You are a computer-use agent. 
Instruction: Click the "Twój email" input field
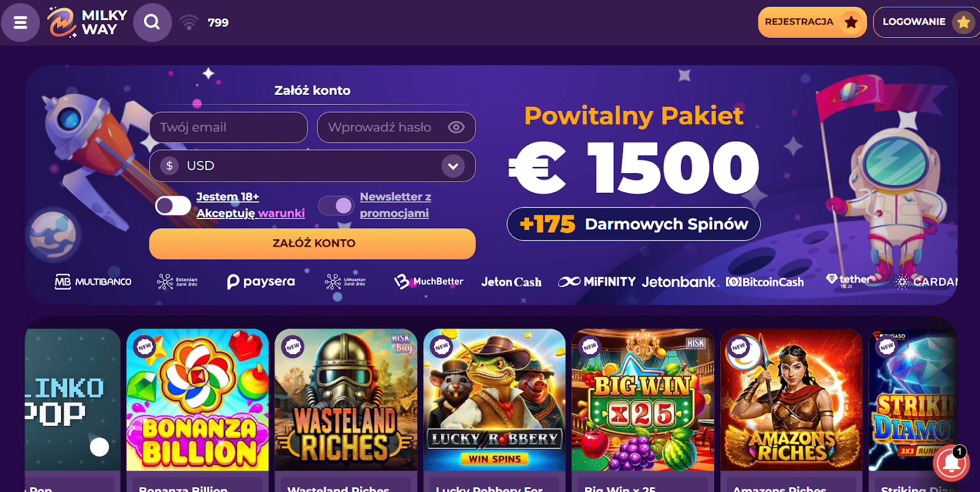(x=228, y=127)
